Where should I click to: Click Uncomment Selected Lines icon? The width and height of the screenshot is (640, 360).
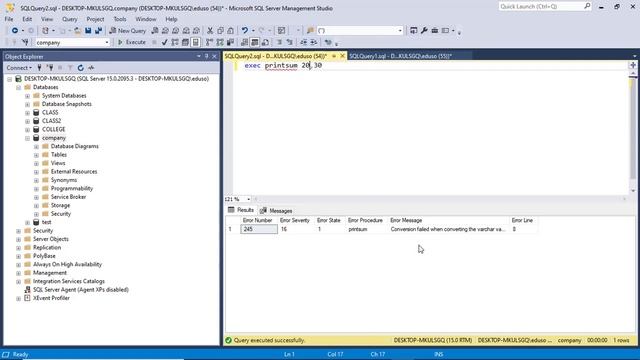tap(289, 42)
